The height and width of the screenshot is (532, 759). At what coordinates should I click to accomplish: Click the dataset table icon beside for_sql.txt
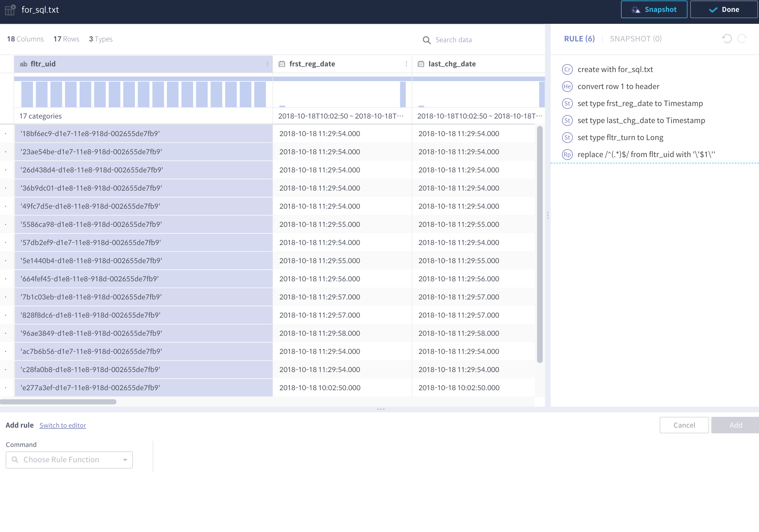[10, 10]
